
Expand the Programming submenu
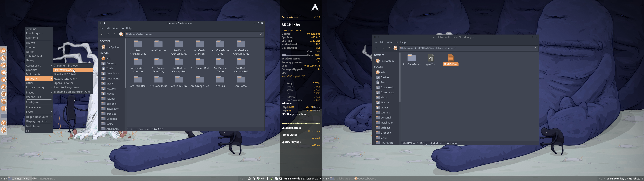click(39, 87)
